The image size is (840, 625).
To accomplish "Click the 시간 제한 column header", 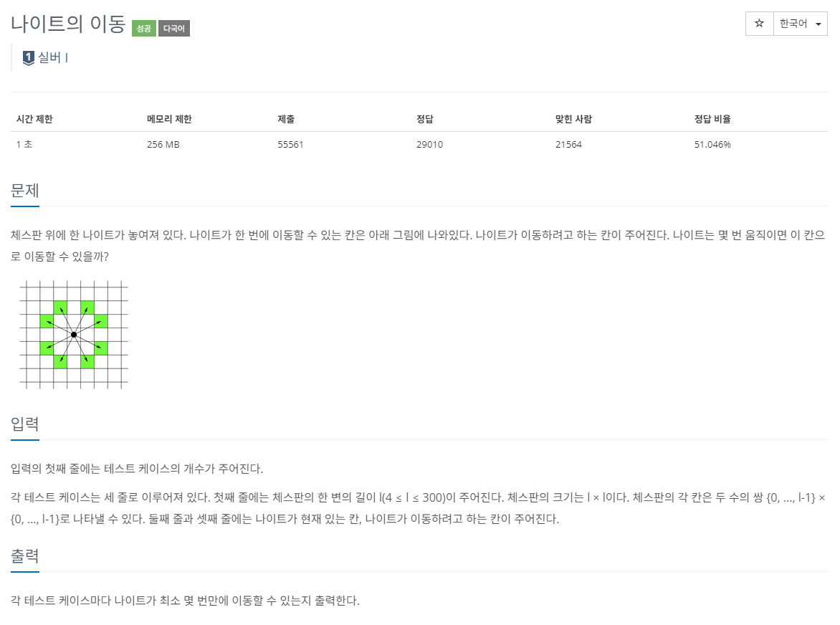I will (x=34, y=119).
